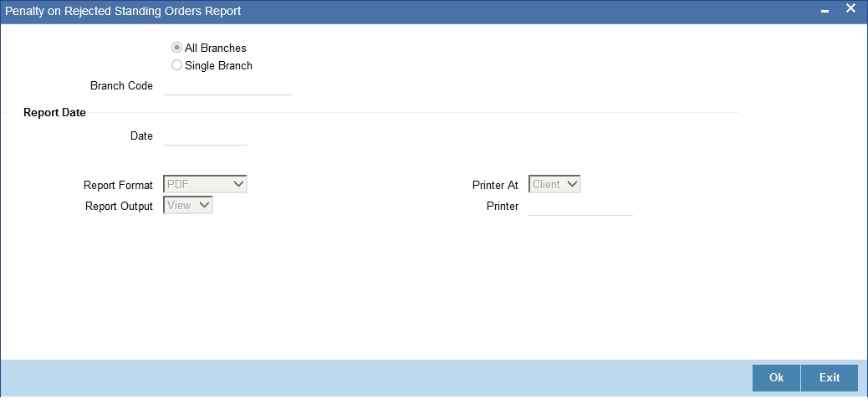Click the Report Output label
868x404 pixels.
coord(119,207)
